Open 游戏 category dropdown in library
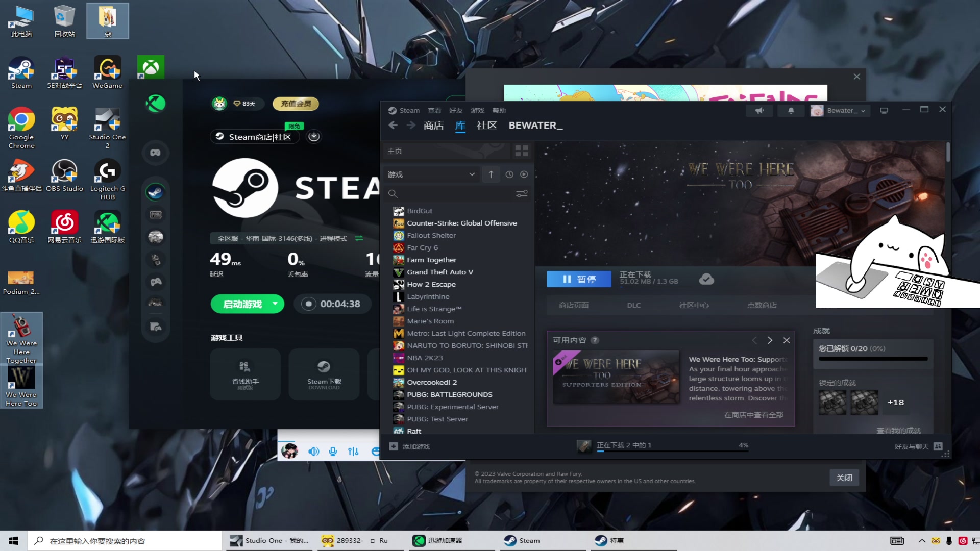980x551 pixels. 431,174
